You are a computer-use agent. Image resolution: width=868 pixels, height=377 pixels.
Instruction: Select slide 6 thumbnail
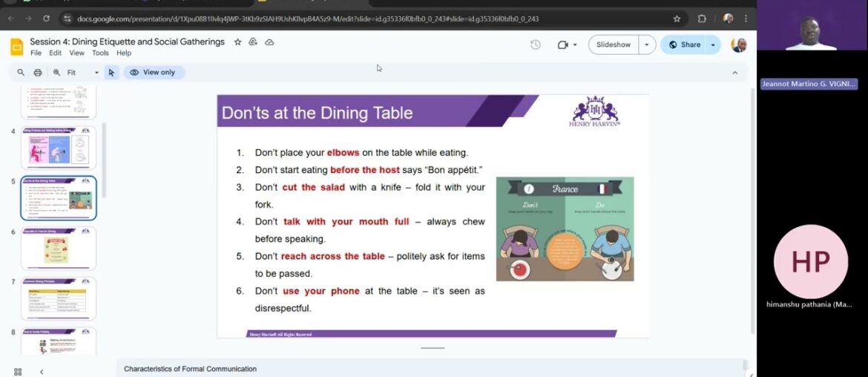[x=59, y=249]
